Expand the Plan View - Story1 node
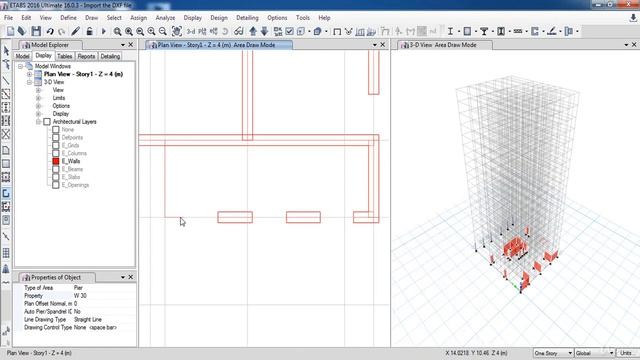This screenshot has height=360, width=640. point(29,74)
